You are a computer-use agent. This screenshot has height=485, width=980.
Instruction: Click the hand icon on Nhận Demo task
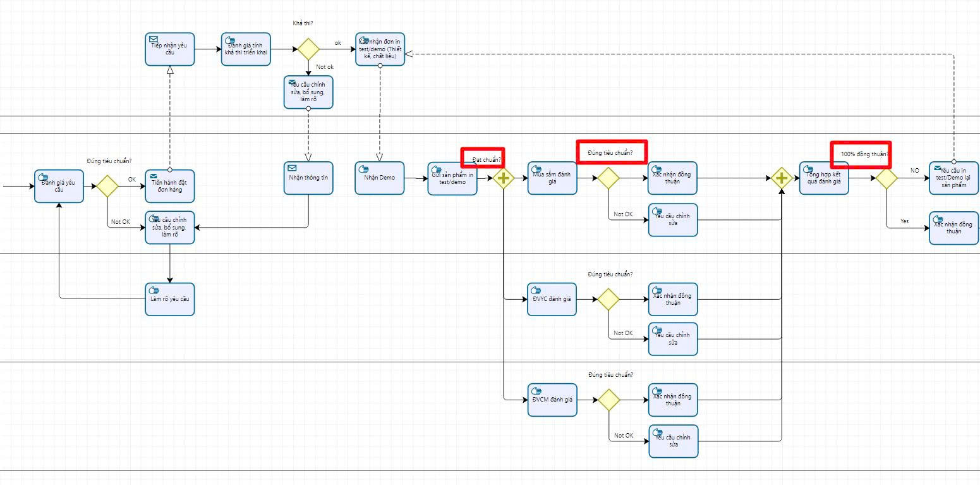(x=364, y=168)
